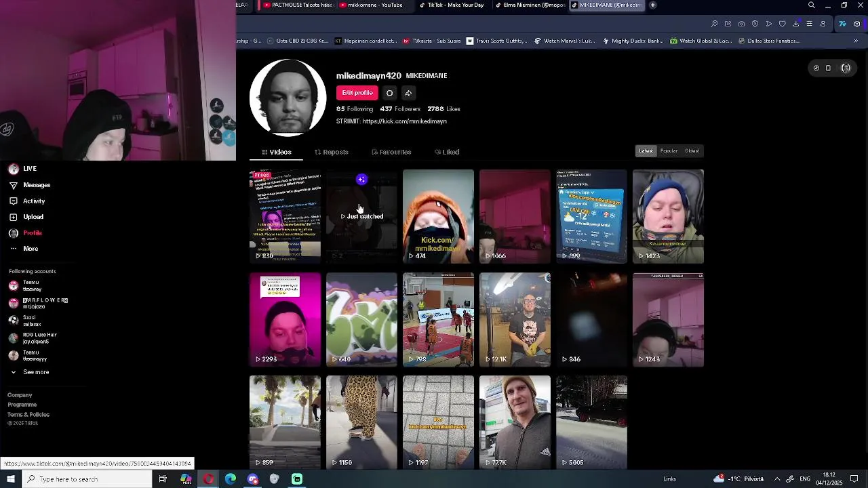The height and width of the screenshot is (488, 868).
Task: View the 437 Followers list
Action: click(x=400, y=108)
